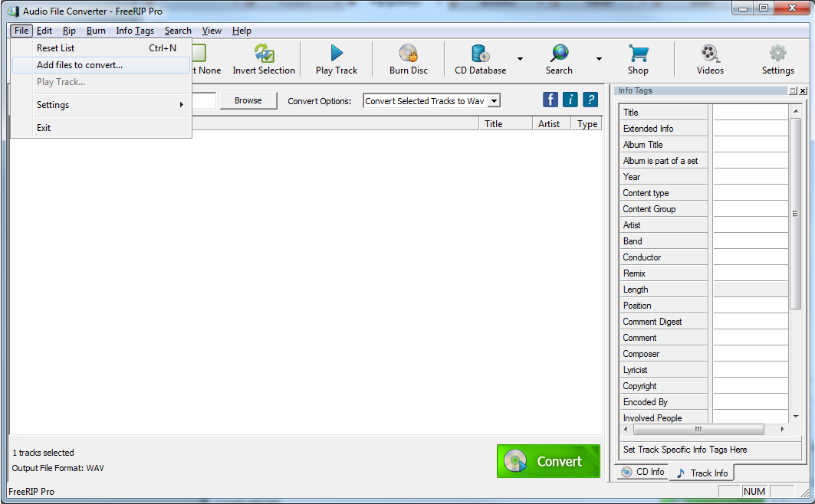
Task: Expand the CD Database dropdown arrow
Action: pos(520,59)
